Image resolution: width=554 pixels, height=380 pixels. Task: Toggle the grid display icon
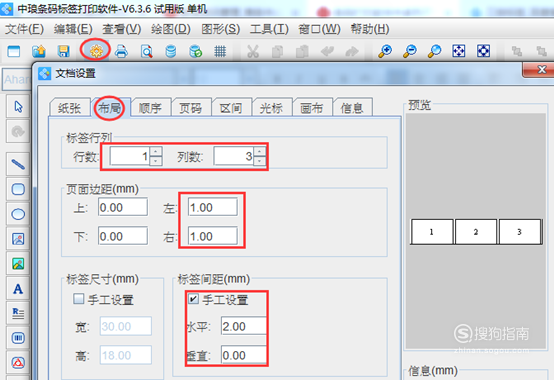(x=220, y=52)
